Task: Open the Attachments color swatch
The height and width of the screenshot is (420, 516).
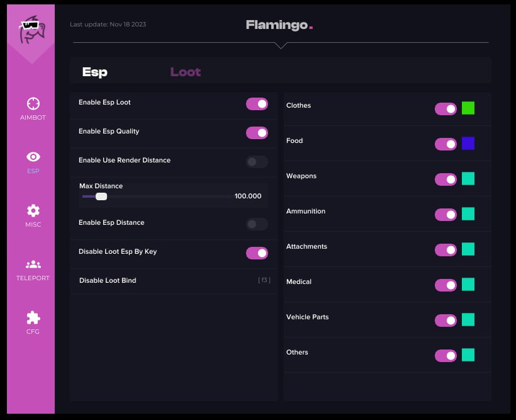Action: pos(468,249)
